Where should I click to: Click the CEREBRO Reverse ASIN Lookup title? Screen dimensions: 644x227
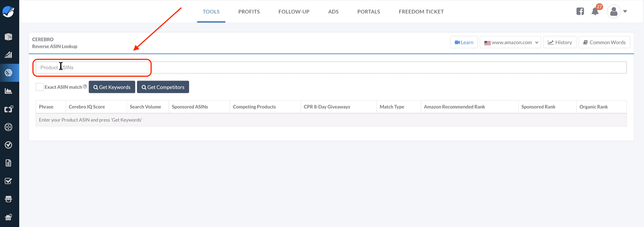[54, 43]
